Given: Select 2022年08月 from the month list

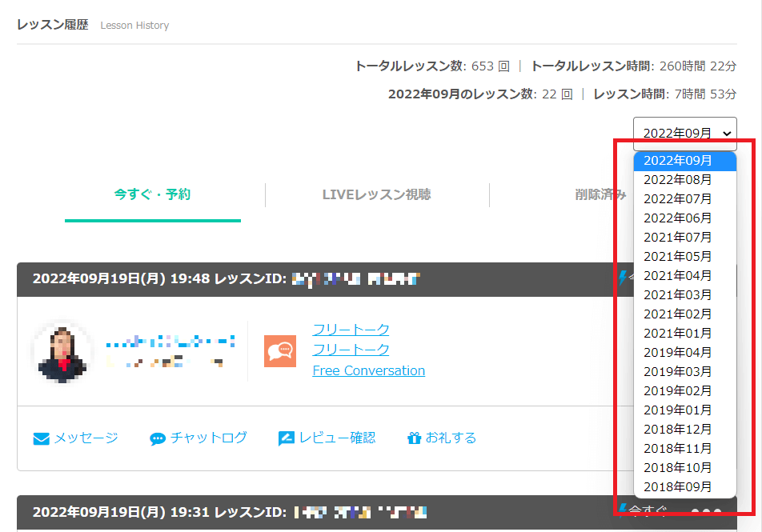Looking at the screenshot, I should [x=677, y=180].
